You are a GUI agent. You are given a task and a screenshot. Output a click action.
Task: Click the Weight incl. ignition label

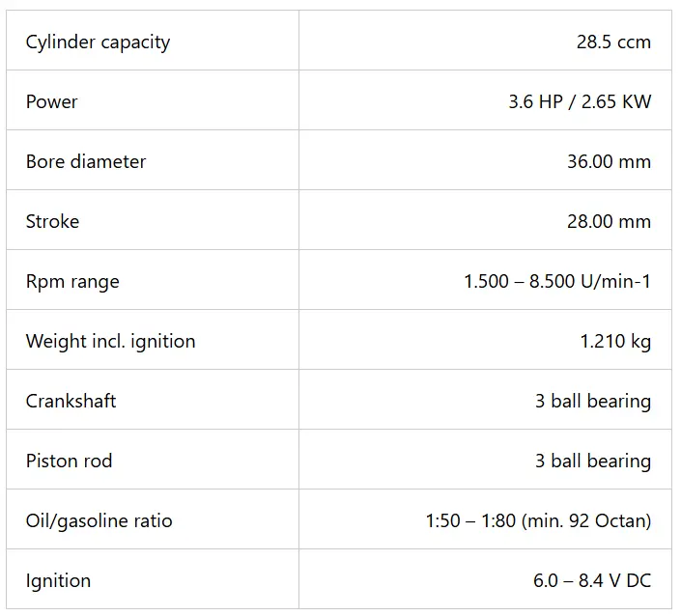110,341
